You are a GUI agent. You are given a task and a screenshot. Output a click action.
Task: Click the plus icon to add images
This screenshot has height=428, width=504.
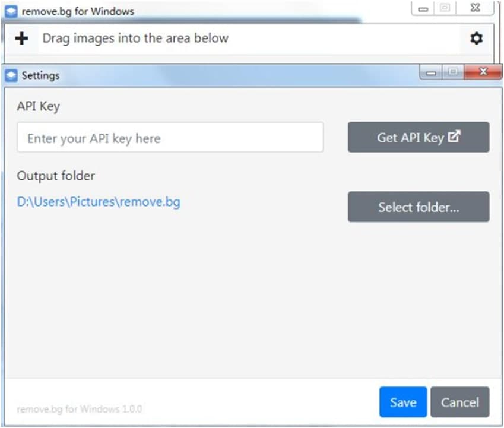coord(21,39)
